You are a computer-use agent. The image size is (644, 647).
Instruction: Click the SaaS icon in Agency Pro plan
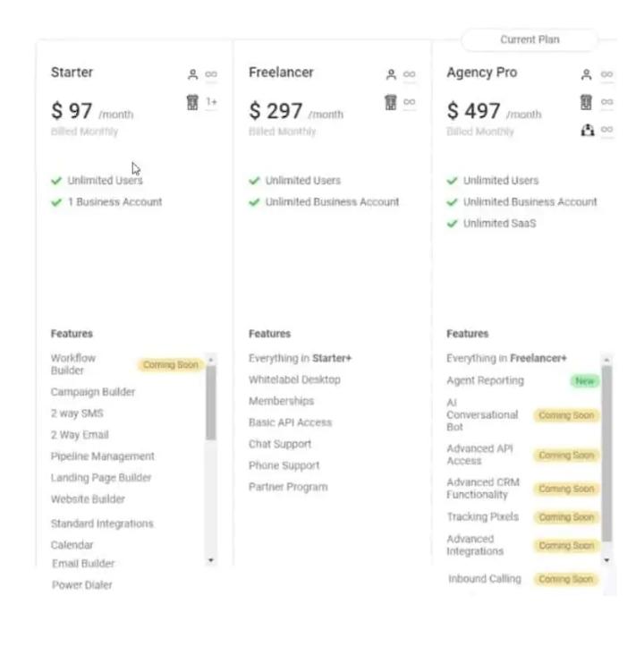pyautogui.click(x=587, y=130)
